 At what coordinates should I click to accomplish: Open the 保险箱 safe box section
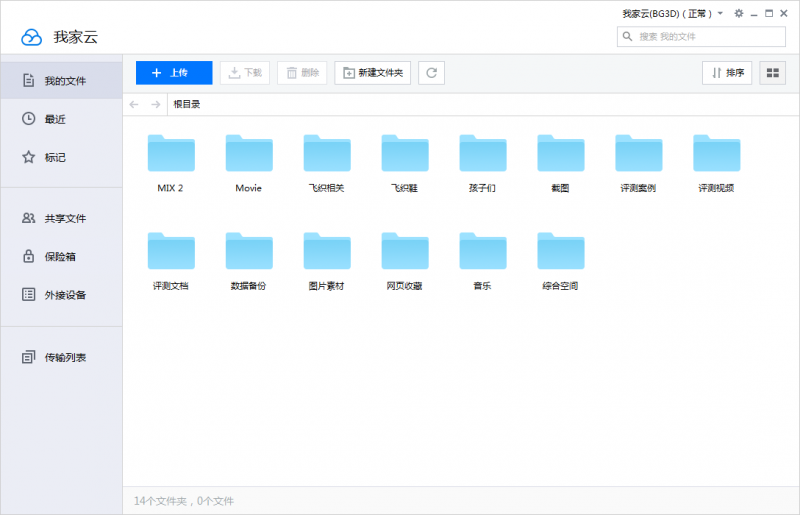[60, 256]
